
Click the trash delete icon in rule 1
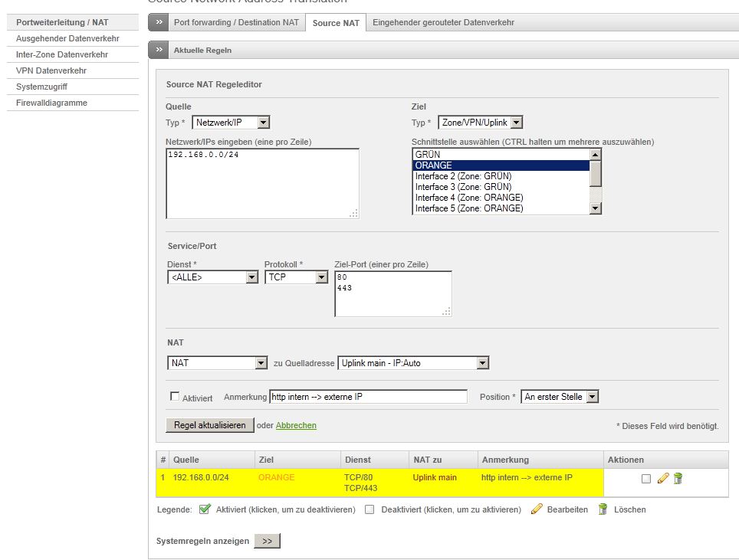point(678,478)
